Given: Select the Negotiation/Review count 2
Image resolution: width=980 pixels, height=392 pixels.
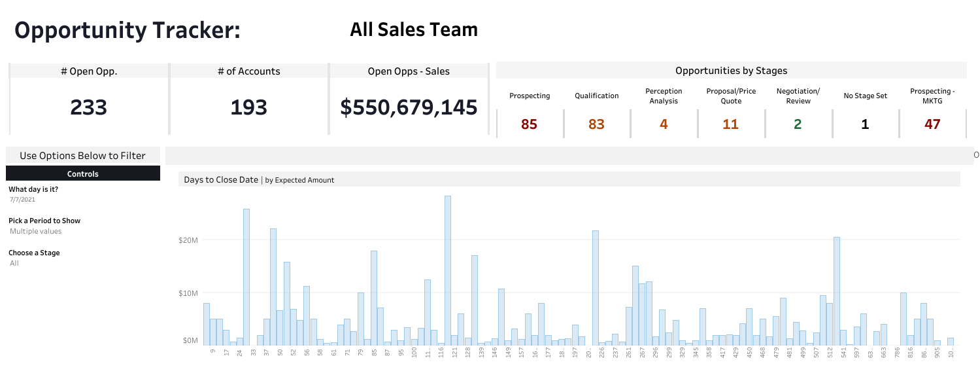Looking at the screenshot, I should pos(798,124).
